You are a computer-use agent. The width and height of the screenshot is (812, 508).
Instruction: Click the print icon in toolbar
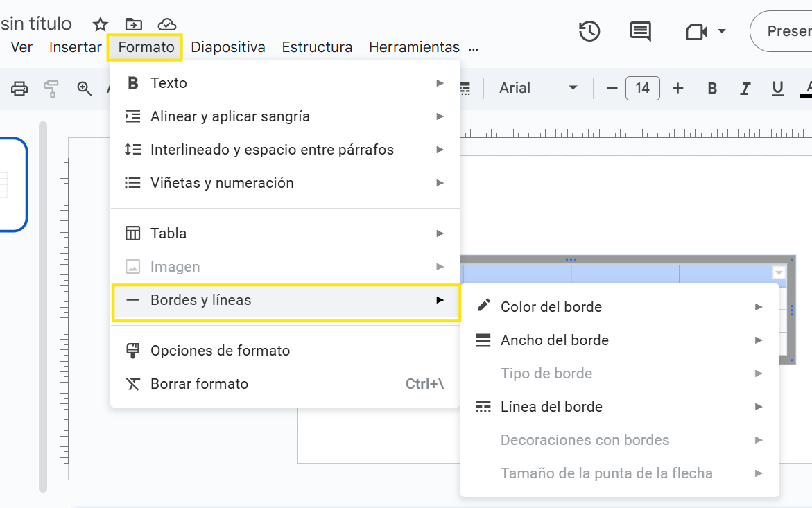tap(19, 88)
